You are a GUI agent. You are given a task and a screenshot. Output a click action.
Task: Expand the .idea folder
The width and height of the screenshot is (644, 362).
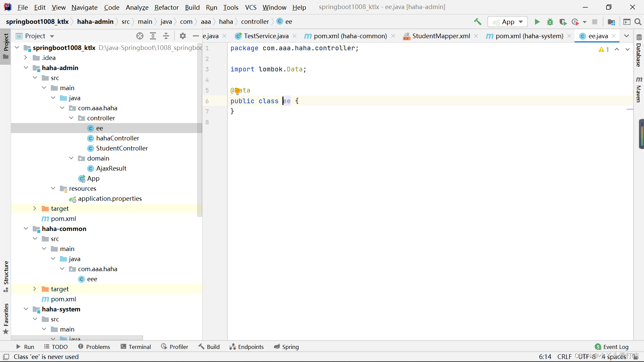pos(25,58)
